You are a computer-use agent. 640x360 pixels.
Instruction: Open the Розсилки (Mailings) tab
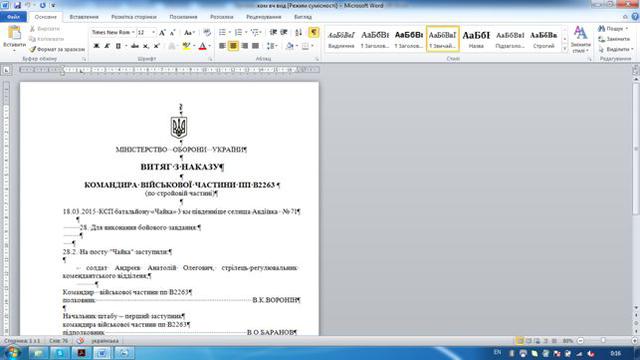pos(222,17)
